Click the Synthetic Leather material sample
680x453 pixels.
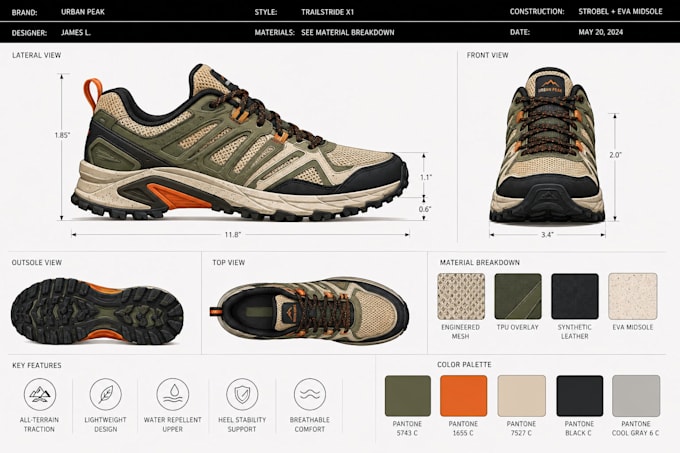[x=575, y=297]
